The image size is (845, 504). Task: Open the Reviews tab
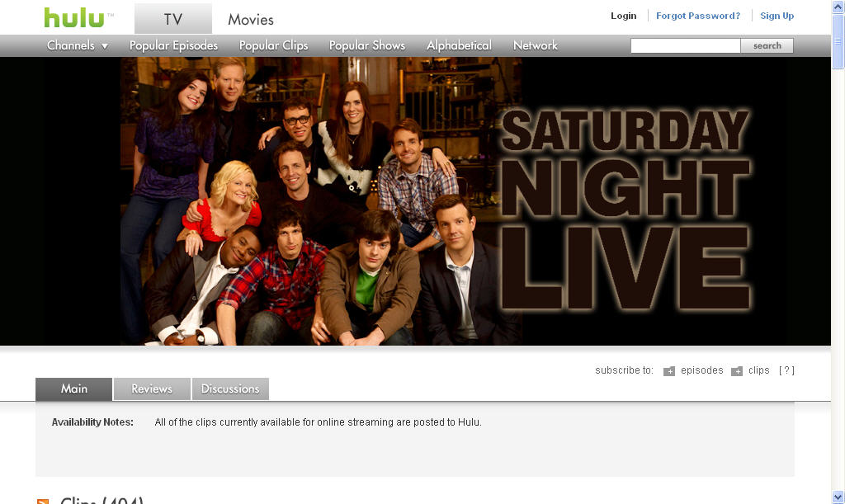coord(151,389)
